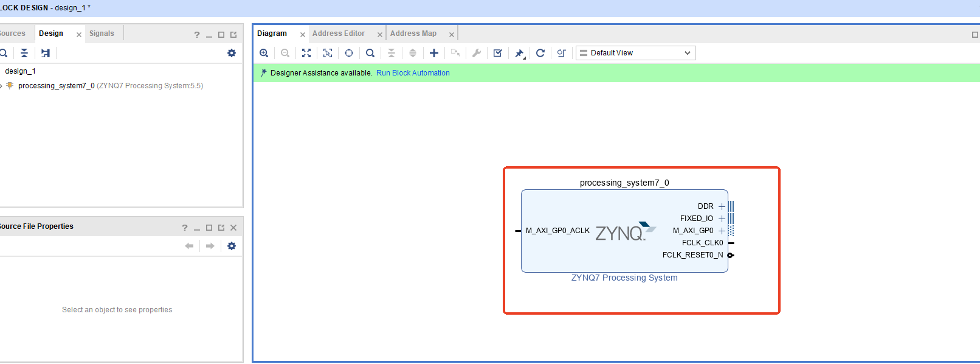
Task: Click the optimize routing icon
Action: (x=562, y=53)
